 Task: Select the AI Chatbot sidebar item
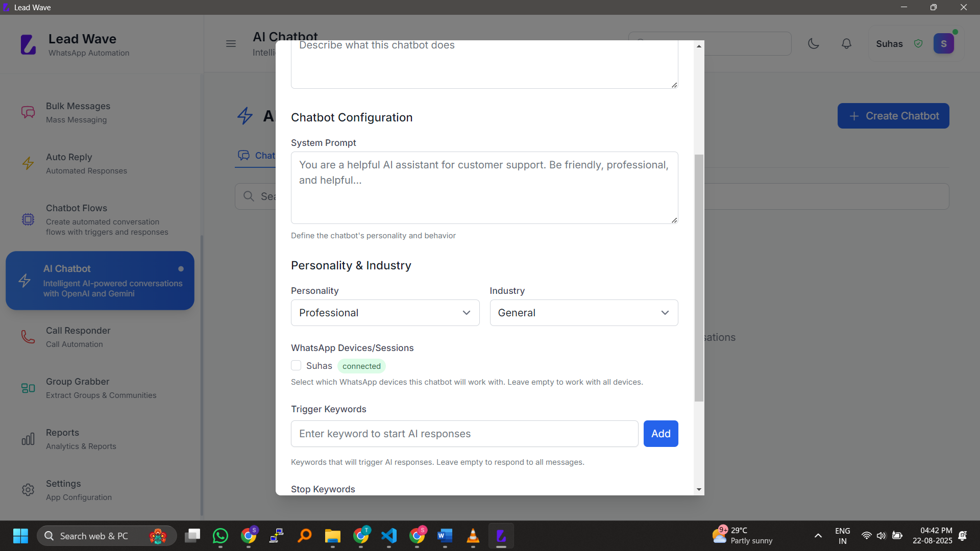(x=100, y=281)
